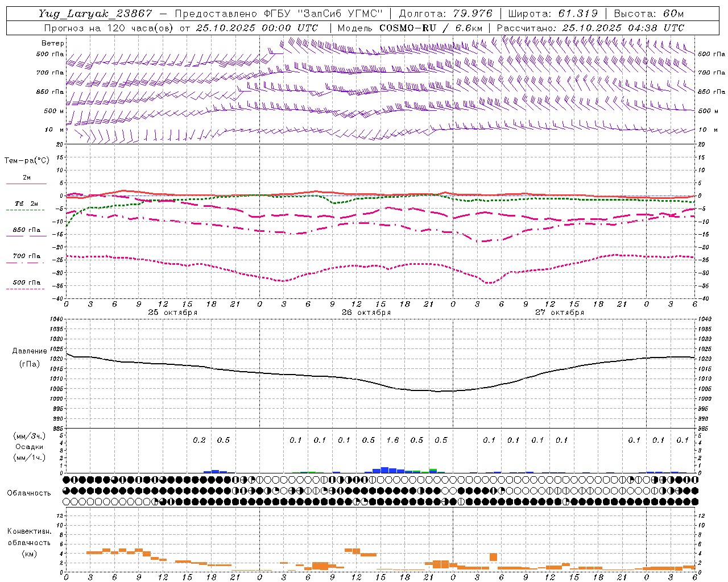Select the text Предоставлено ФГБУ "ЗапСиб УГМС"
The height and width of the screenshot is (582, 728).
279,14
